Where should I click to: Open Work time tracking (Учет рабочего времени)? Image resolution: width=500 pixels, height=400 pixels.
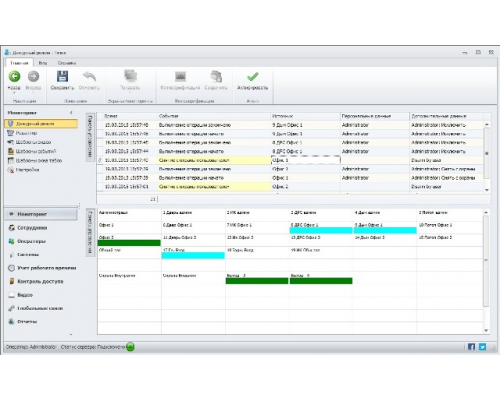tap(41, 268)
